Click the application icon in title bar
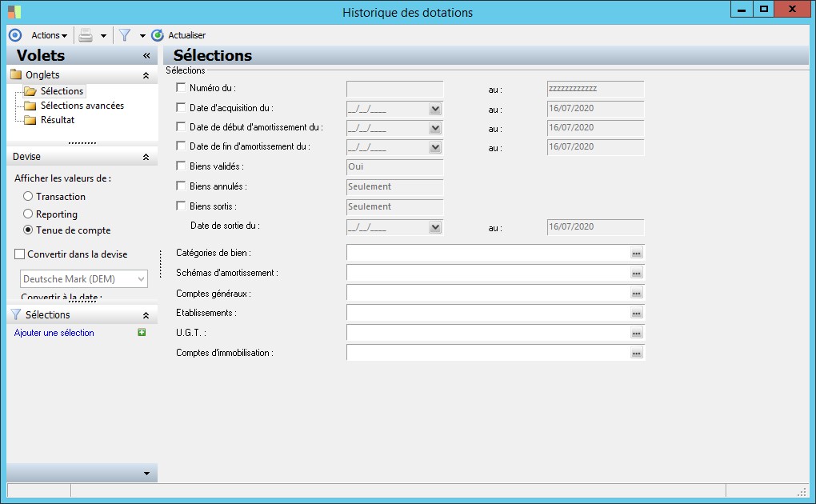816x504 pixels. [14, 12]
